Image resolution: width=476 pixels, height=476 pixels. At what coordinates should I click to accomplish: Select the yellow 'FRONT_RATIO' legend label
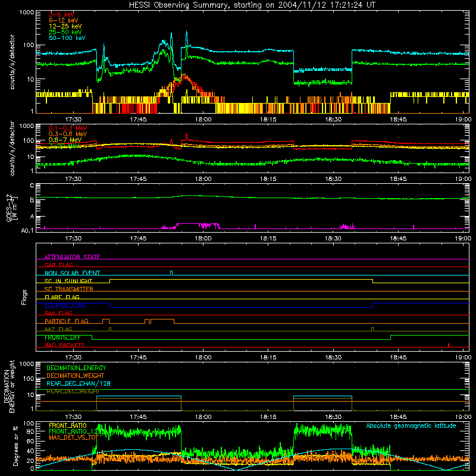click(68, 425)
